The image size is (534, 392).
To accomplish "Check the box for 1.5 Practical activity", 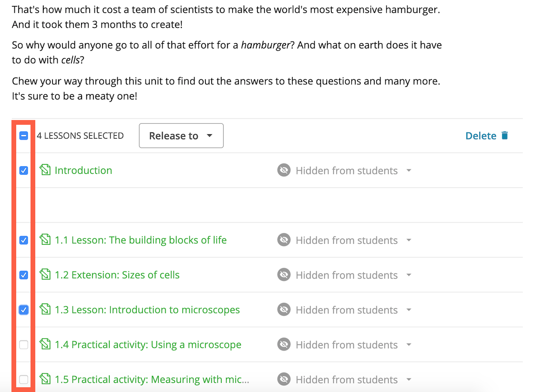I will click(x=23, y=380).
